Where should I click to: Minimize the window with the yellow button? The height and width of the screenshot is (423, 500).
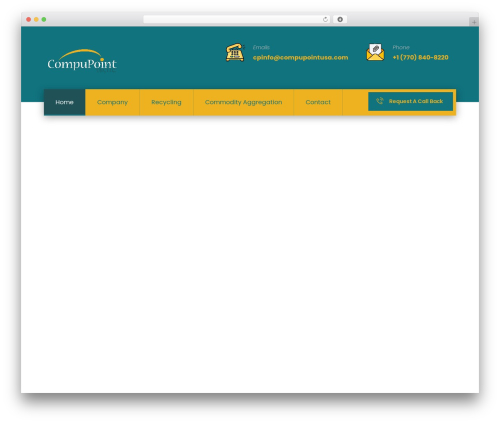click(36, 19)
